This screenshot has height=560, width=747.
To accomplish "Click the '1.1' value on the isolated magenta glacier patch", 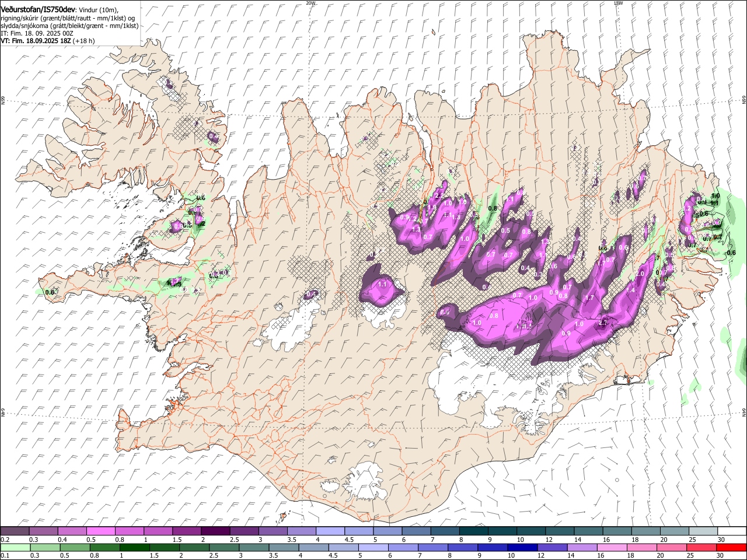I will (x=383, y=284).
